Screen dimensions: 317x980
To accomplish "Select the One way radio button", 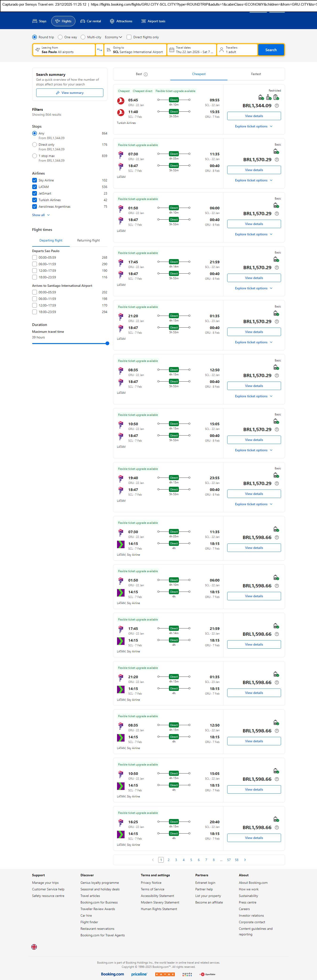I will (60, 37).
